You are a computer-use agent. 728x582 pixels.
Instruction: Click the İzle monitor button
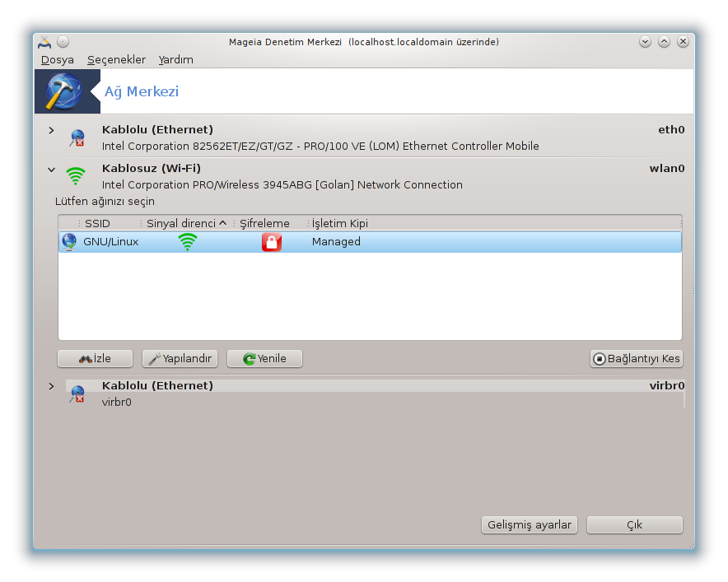point(96,359)
